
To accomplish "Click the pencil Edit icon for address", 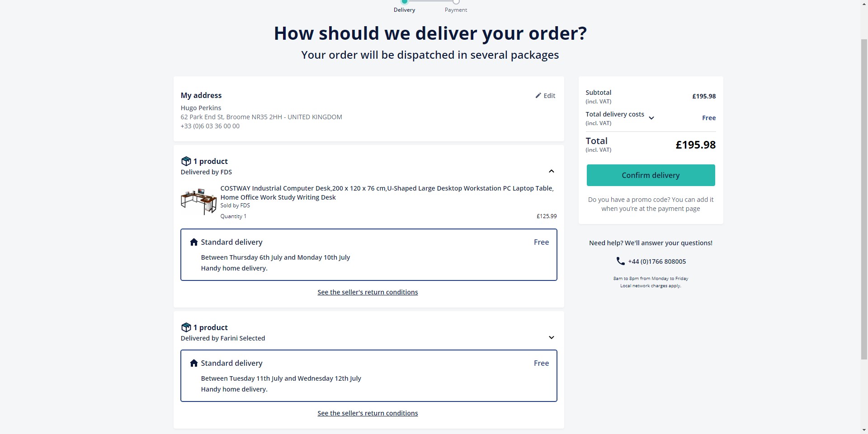I will (x=538, y=95).
